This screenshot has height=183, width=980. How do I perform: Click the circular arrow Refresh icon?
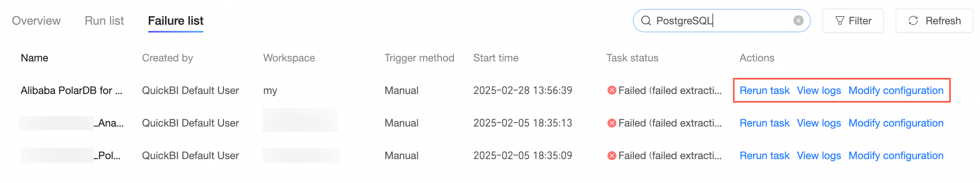tap(913, 21)
